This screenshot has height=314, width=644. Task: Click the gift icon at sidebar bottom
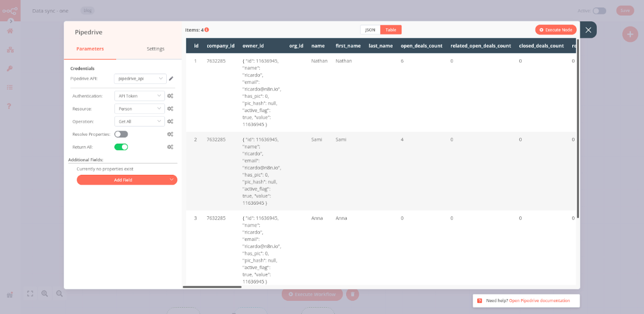pos(10,294)
